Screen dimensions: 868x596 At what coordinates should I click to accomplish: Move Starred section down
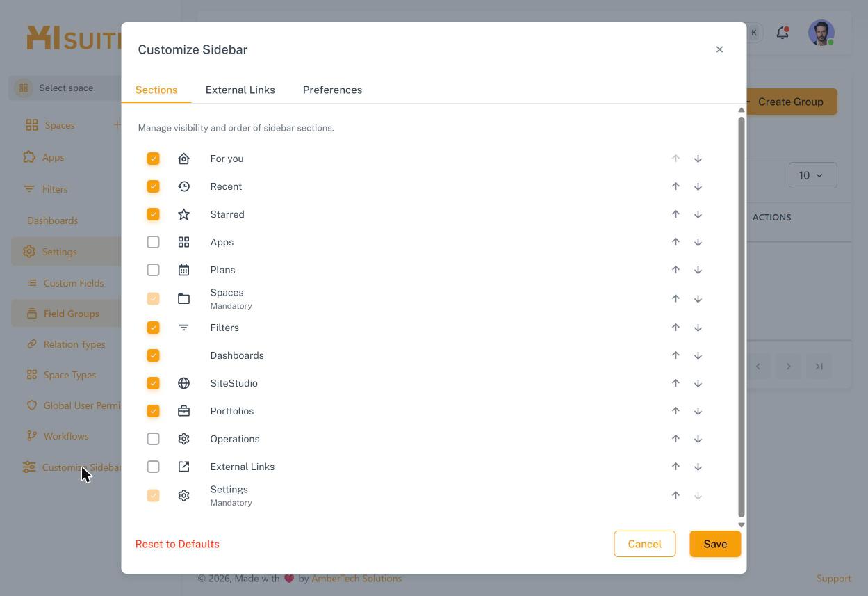click(x=698, y=214)
